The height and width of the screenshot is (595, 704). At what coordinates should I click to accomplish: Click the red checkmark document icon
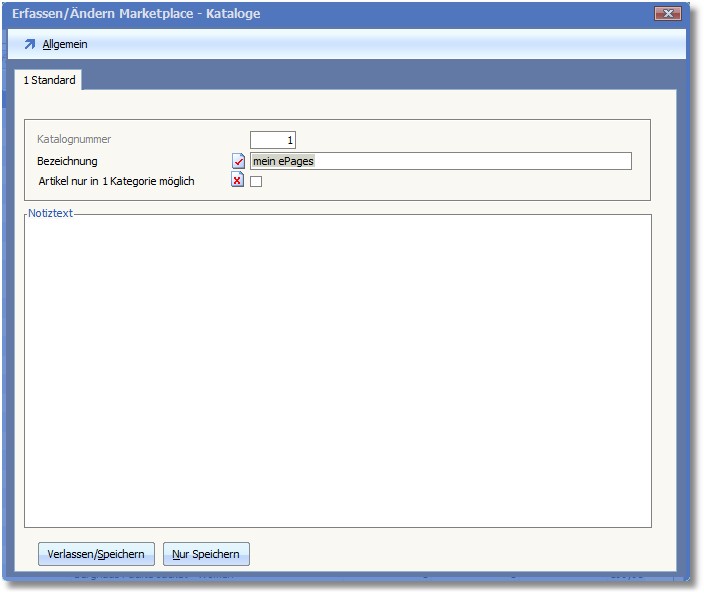coord(238,161)
